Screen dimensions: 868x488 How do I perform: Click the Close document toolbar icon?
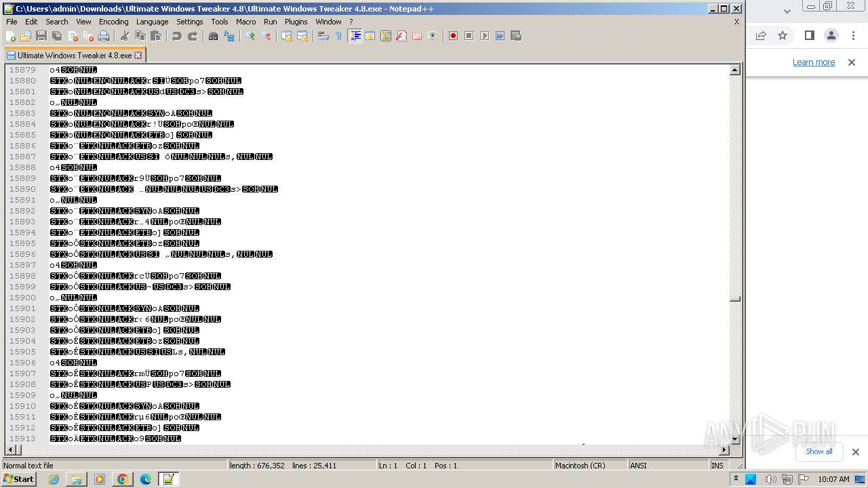73,36
